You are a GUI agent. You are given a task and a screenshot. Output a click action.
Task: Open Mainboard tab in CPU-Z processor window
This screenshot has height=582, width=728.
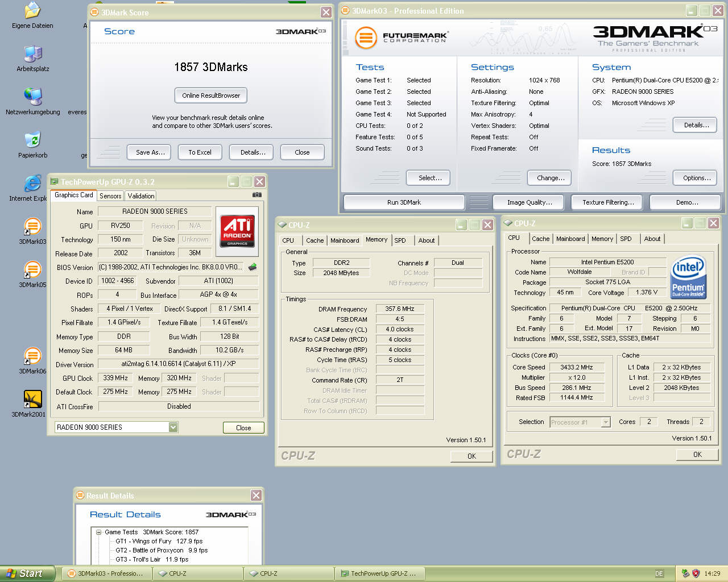click(x=570, y=239)
